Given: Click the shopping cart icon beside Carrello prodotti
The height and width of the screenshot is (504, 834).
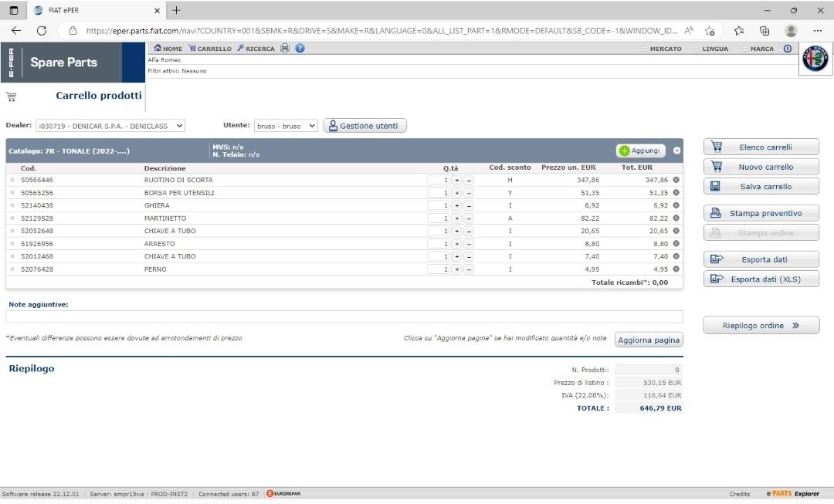Looking at the screenshot, I should (11, 96).
